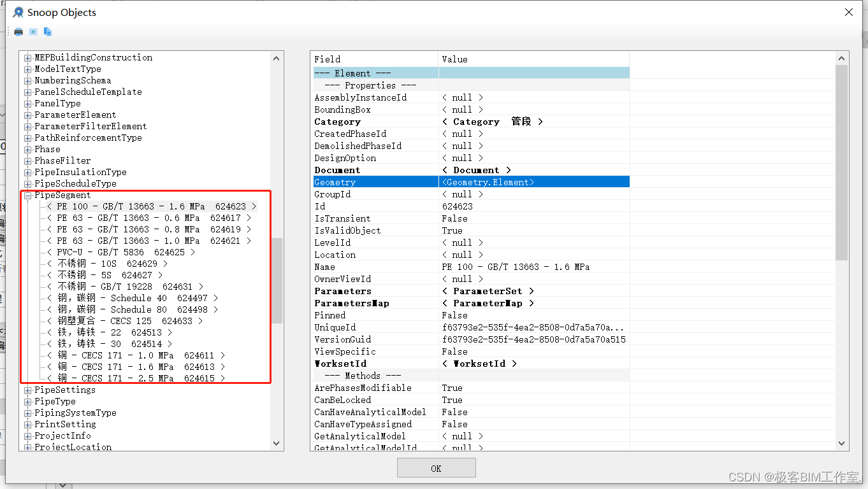Click the CanBeLocked method row

tap(471, 400)
